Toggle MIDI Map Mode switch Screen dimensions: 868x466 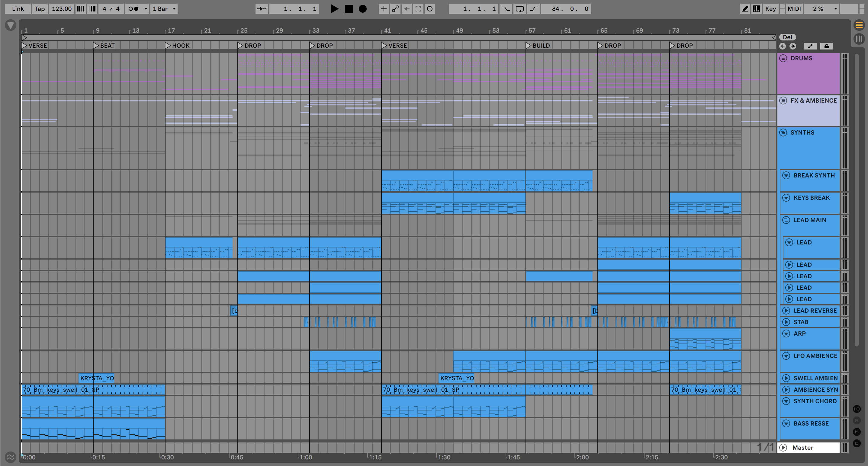pos(794,9)
